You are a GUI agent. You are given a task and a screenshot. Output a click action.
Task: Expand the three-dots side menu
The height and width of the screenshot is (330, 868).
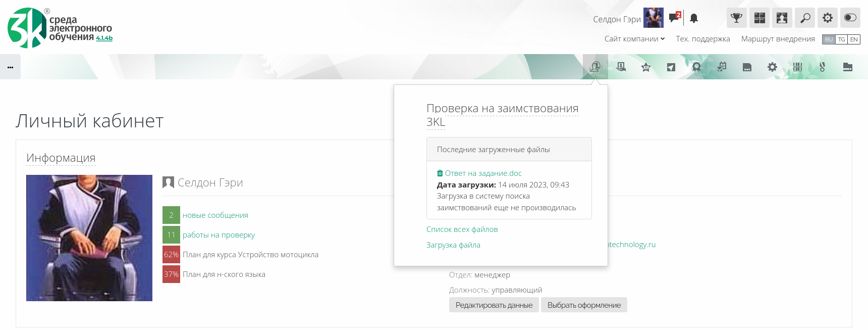click(x=10, y=67)
